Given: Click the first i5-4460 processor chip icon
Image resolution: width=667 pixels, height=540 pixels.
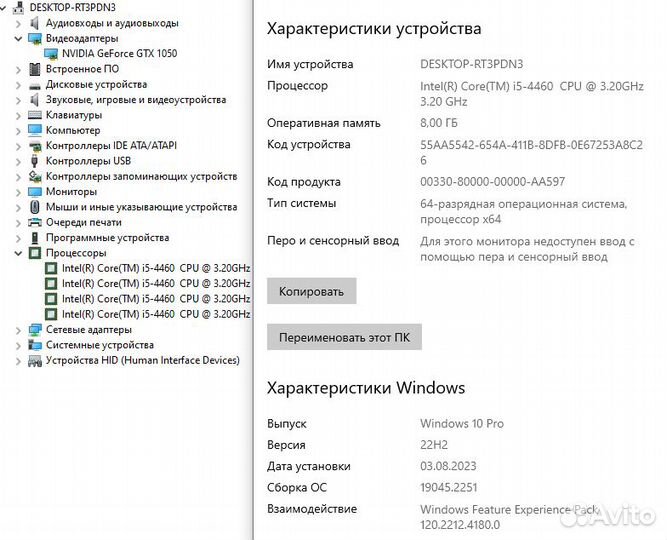Looking at the screenshot, I should click(x=51, y=268).
